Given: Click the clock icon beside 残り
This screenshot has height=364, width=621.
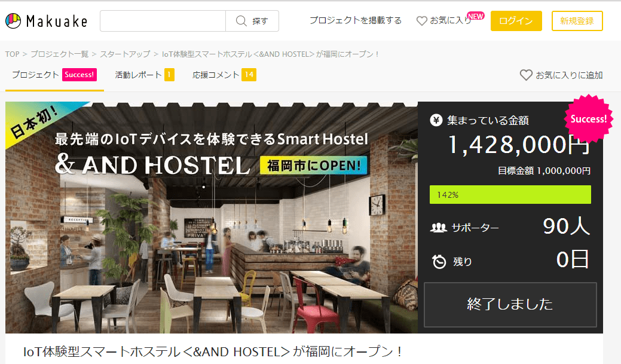Looking at the screenshot, I should [439, 261].
